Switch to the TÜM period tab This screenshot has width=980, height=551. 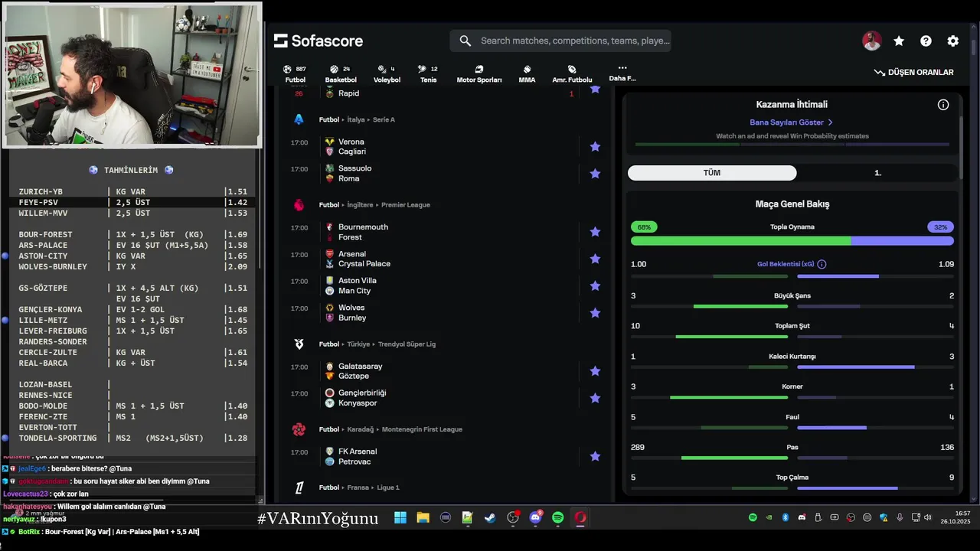pos(712,173)
